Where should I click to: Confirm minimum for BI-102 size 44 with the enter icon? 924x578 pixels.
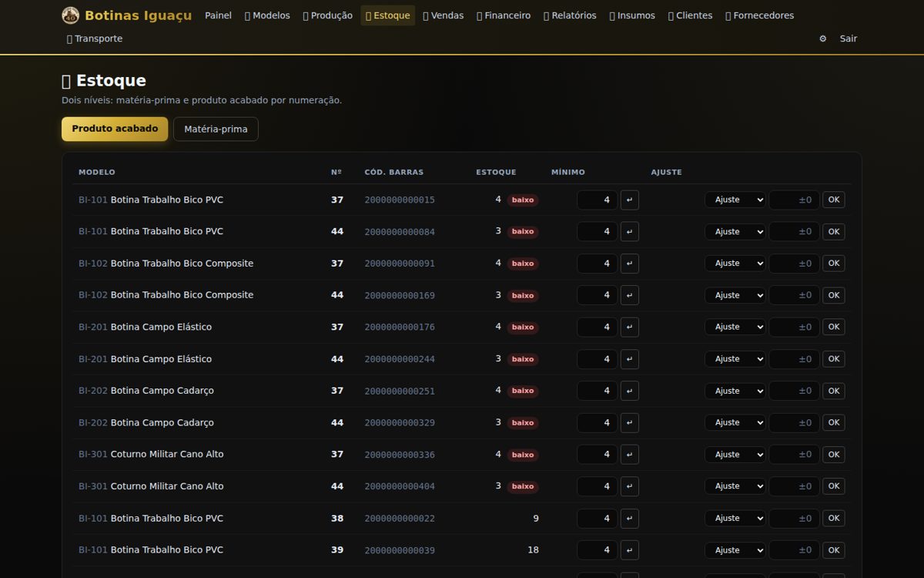point(630,295)
